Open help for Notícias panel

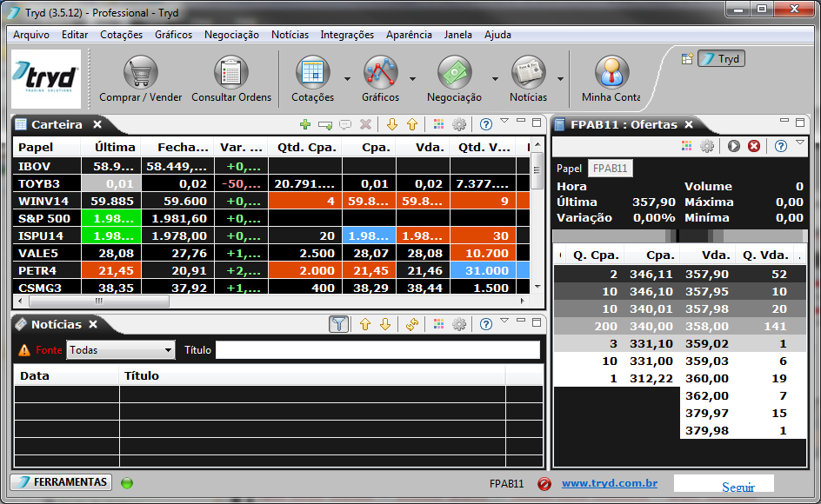click(x=486, y=324)
